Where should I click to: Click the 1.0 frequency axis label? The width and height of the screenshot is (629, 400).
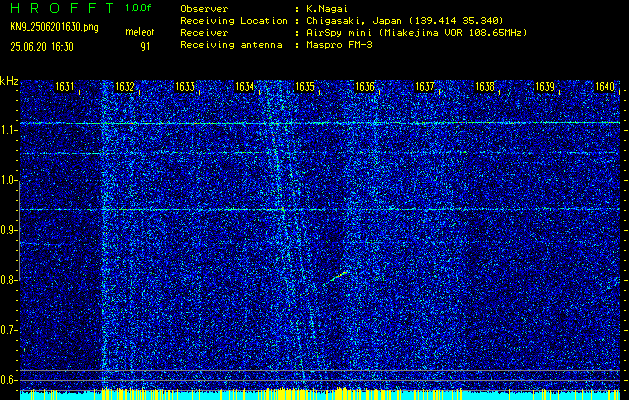coord(8,181)
